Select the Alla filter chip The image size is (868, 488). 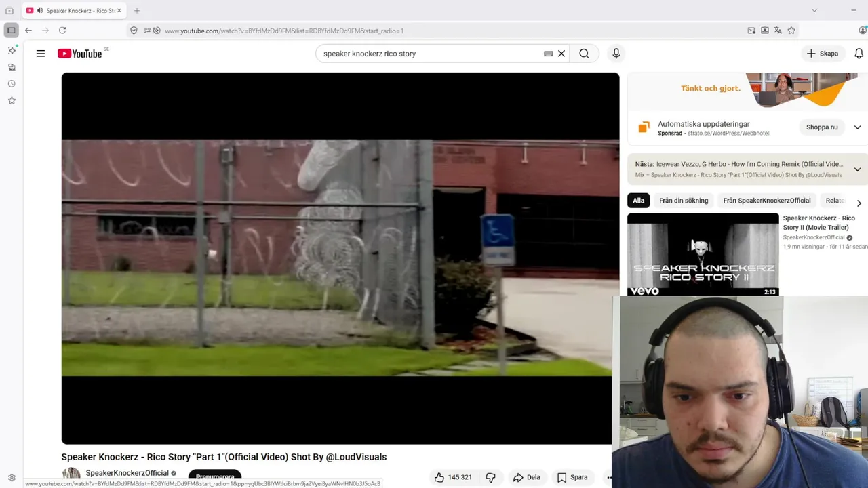coord(638,201)
